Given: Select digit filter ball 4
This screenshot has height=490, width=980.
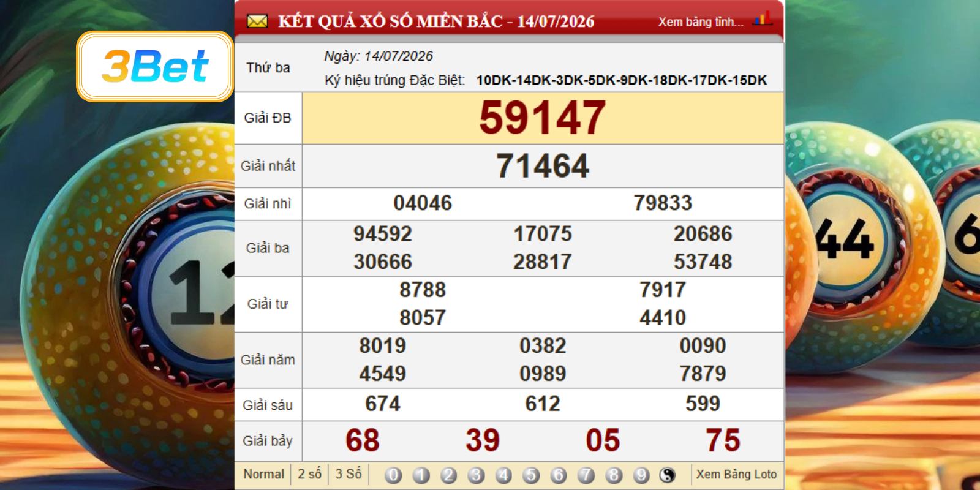Looking at the screenshot, I should click(x=503, y=475).
